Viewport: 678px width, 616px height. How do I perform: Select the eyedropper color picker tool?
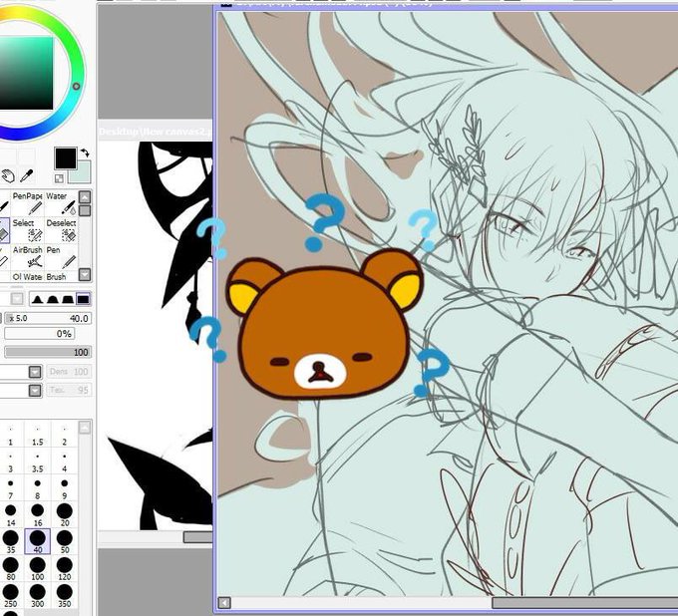point(27,176)
